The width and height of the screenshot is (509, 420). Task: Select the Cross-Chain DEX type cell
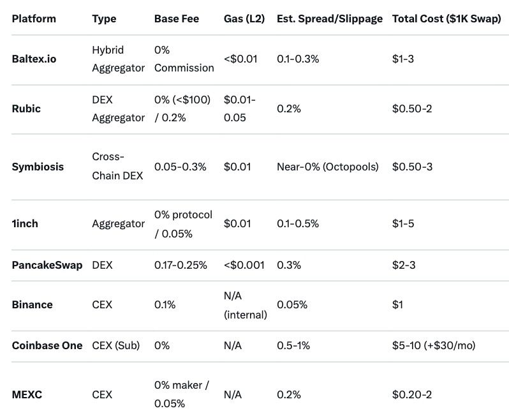[117, 166]
